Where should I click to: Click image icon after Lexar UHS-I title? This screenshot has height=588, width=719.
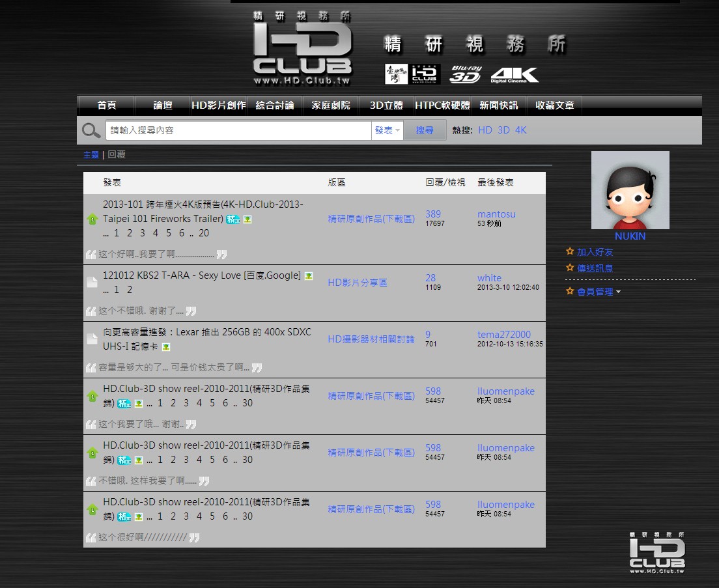[x=166, y=347]
